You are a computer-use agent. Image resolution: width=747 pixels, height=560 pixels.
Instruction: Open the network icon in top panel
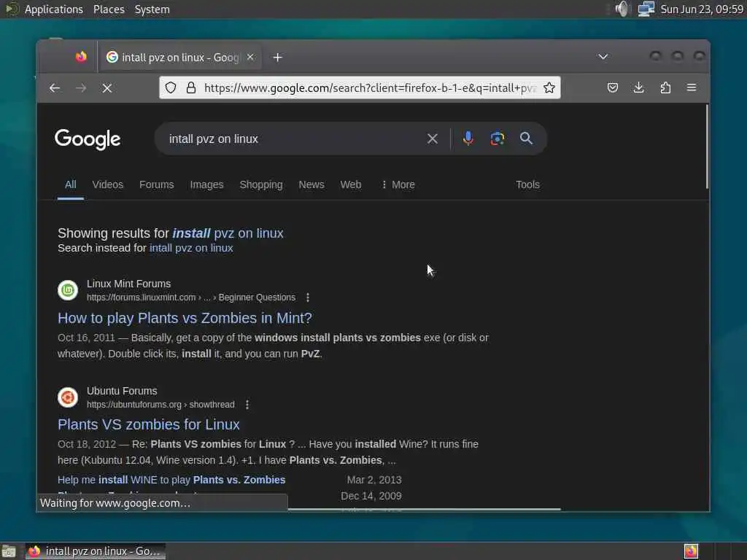click(x=646, y=9)
